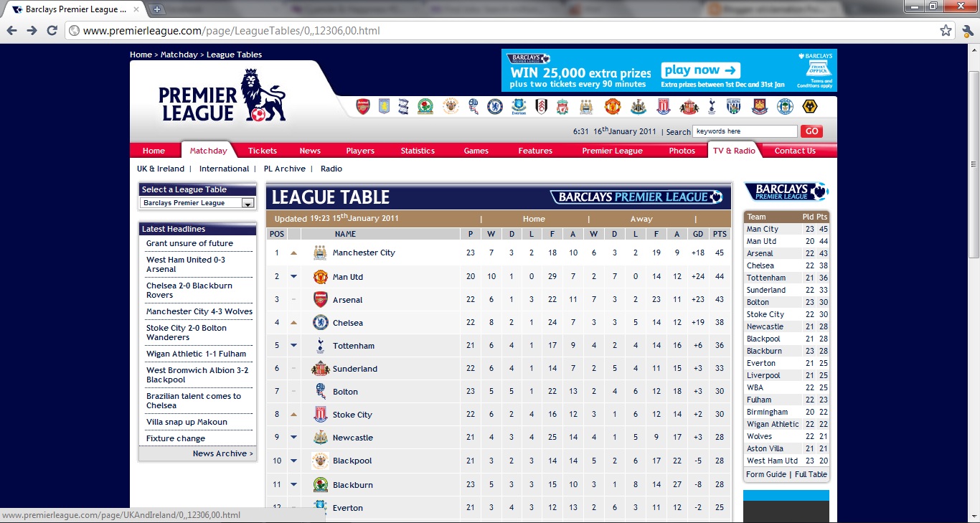Viewport: 980px width, 523px height.
Task: Click the browser back arrow
Action: click(x=11, y=31)
